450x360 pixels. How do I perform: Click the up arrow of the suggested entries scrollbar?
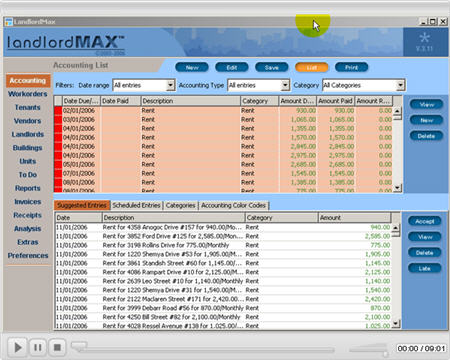[x=396, y=228]
